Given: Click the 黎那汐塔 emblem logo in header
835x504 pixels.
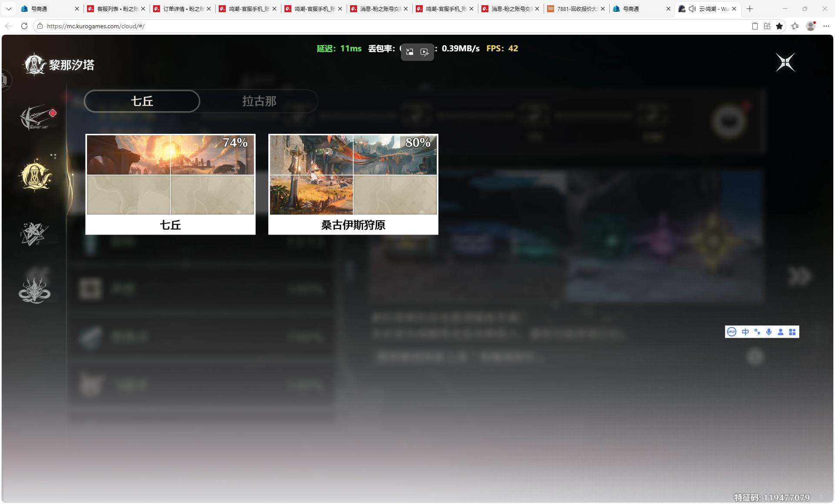Looking at the screenshot, I should [34, 65].
